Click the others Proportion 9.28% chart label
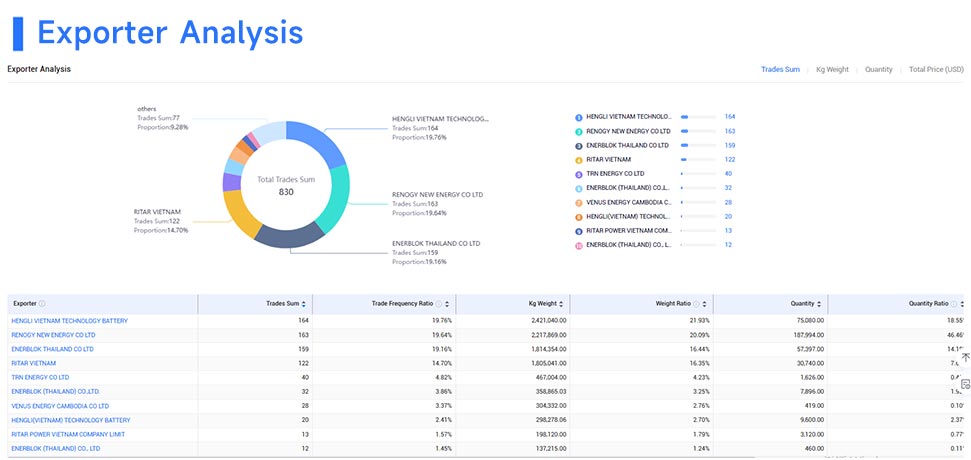This screenshot has height=460, width=971. tap(163, 127)
